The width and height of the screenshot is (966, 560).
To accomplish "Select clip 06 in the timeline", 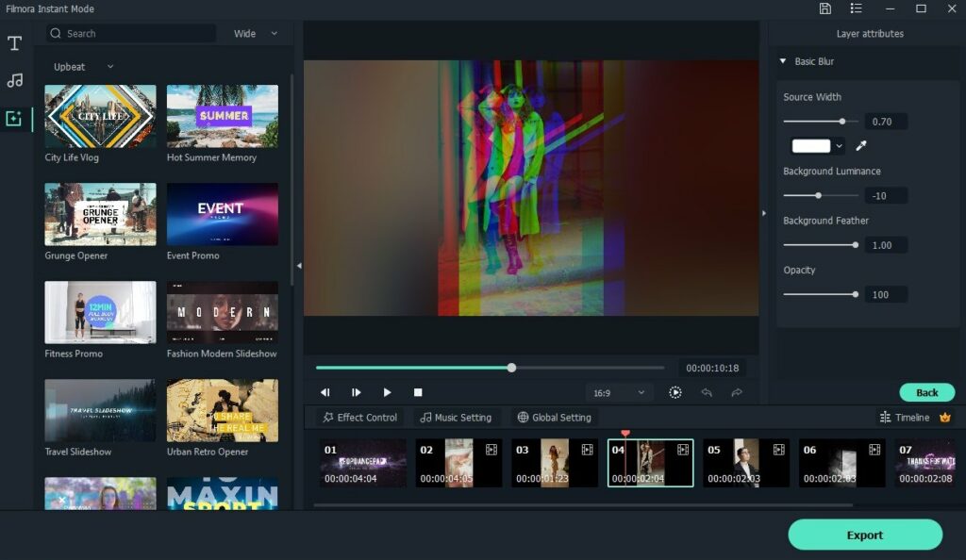I will pos(841,462).
